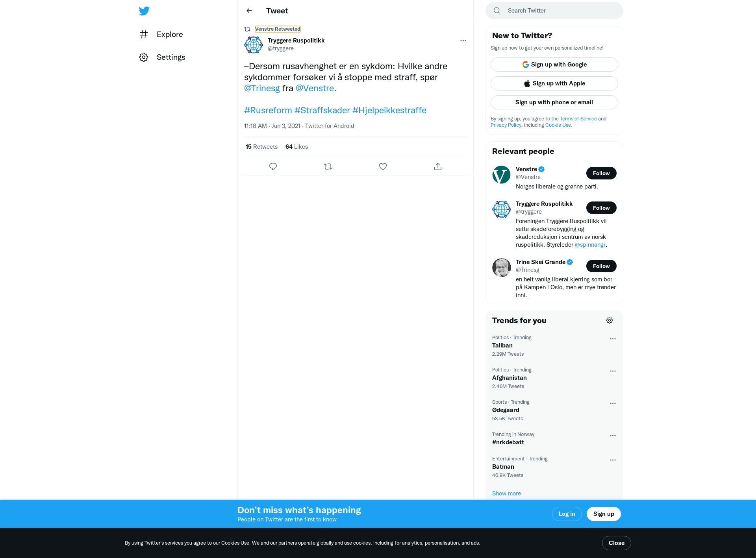Share the tweet via share icon
Image resolution: width=756 pixels, height=558 pixels.
pyautogui.click(x=438, y=166)
